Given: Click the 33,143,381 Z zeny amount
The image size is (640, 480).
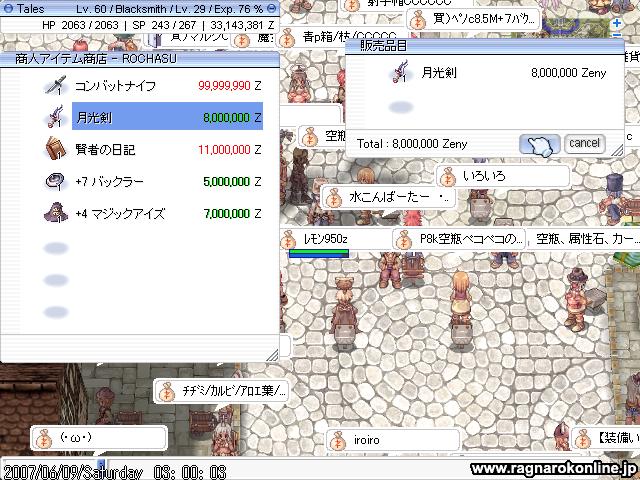Looking at the screenshot, I should [x=242, y=25].
